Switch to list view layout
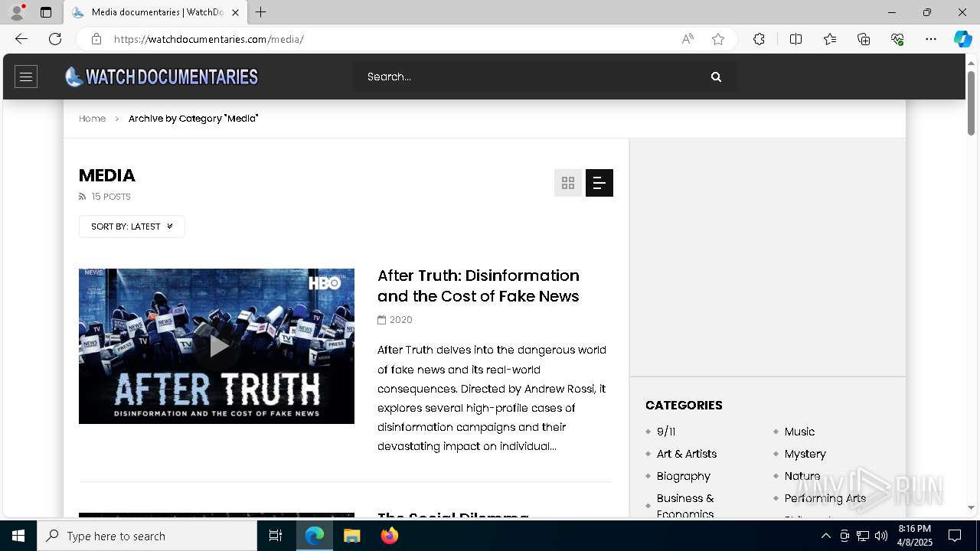 599,183
